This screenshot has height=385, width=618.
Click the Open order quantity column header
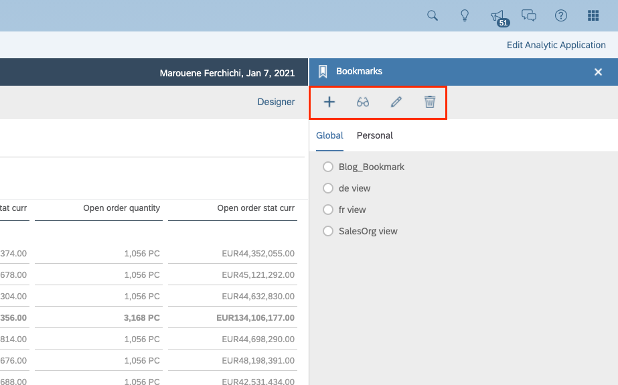pyautogui.click(x=121, y=208)
